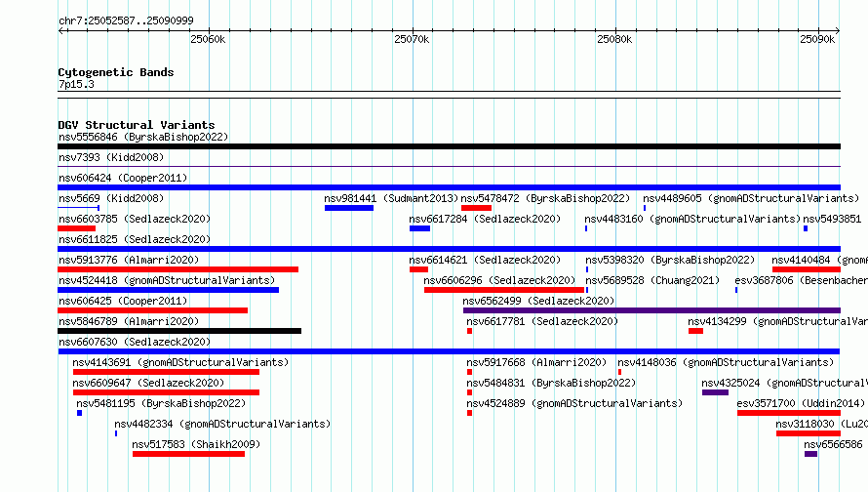Select the red bar under the nsv6603785 label
The width and height of the screenshot is (868, 492).
(x=76, y=228)
